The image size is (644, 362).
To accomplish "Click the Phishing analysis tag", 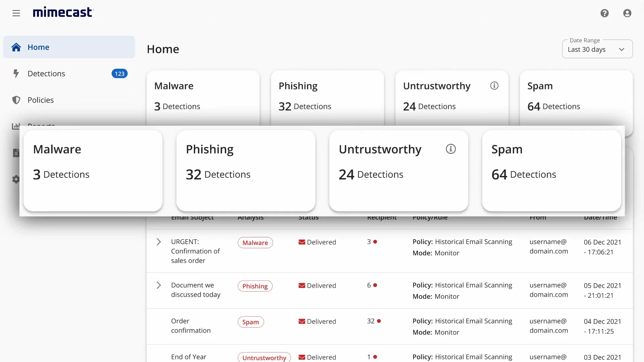I will pyautogui.click(x=255, y=286).
